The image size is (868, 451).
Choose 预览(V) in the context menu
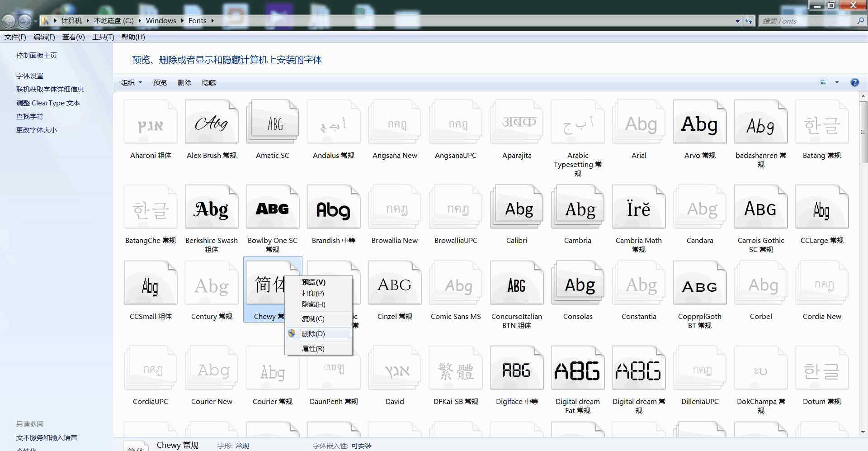319,282
